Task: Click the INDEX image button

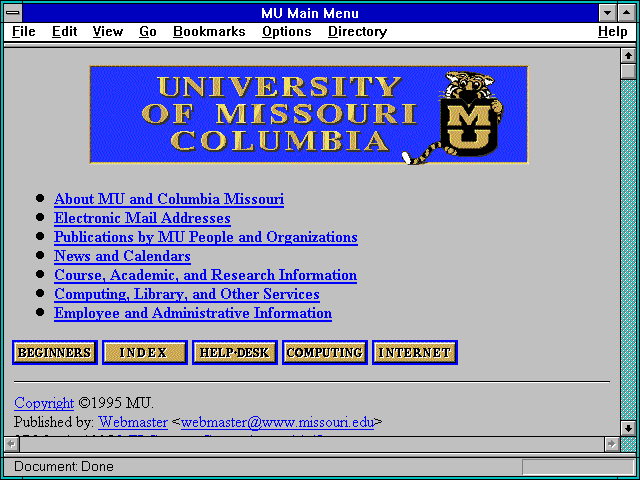Action: [145, 352]
